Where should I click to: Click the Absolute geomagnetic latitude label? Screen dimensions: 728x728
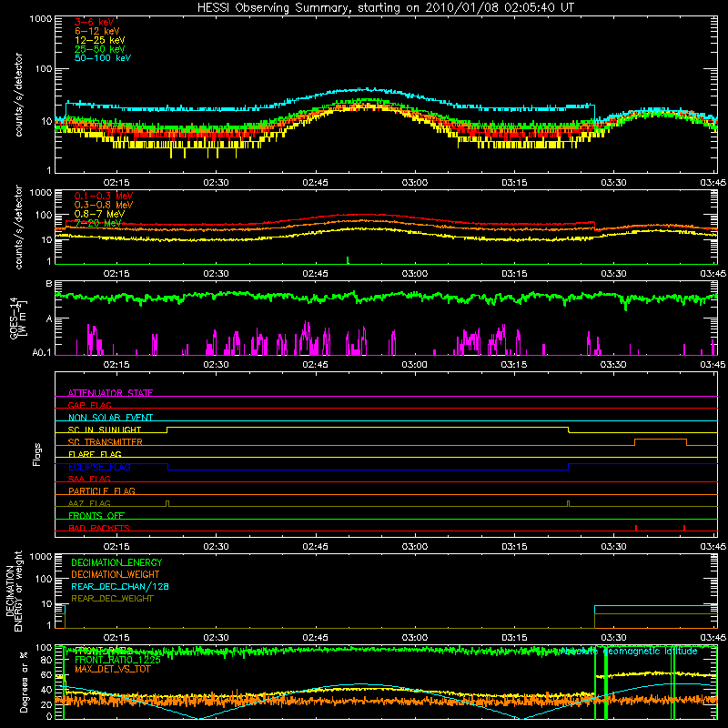pyautogui.click(x=629, y=651)
